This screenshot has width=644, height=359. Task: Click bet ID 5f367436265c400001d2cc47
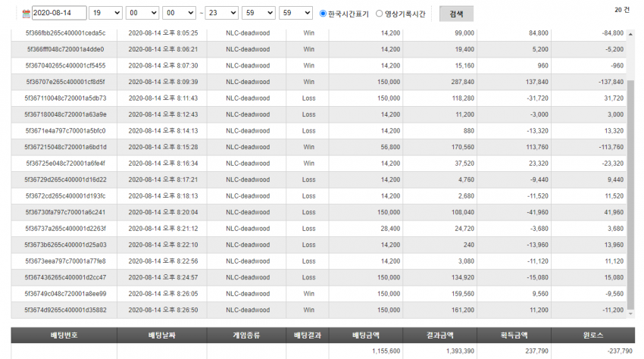(x=65, y=277)
